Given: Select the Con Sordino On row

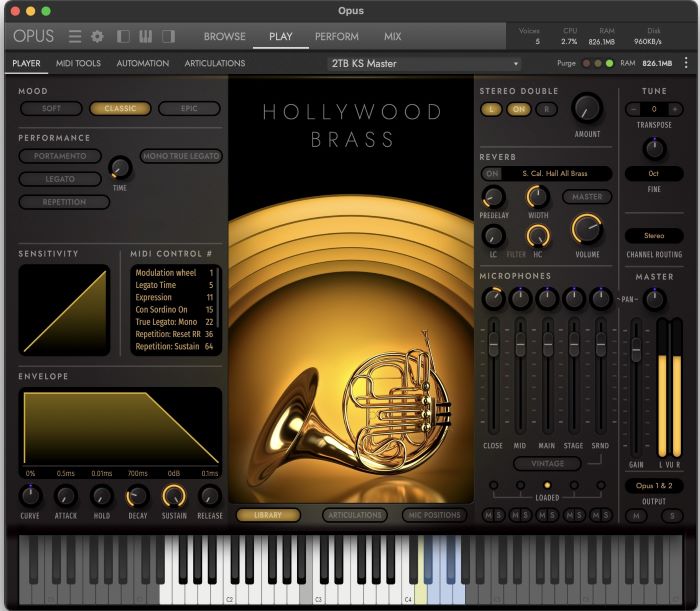Looking at the screenshot, I should [174, 309].
